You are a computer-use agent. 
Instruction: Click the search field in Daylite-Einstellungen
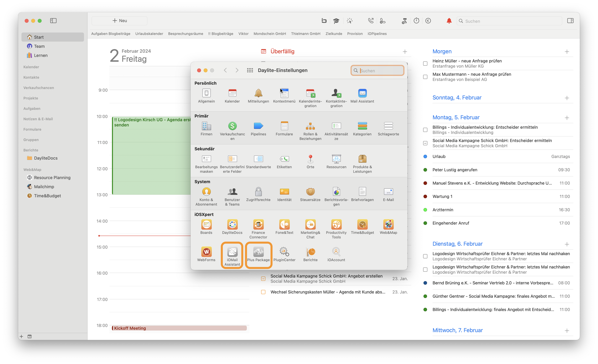coord(377,71)
